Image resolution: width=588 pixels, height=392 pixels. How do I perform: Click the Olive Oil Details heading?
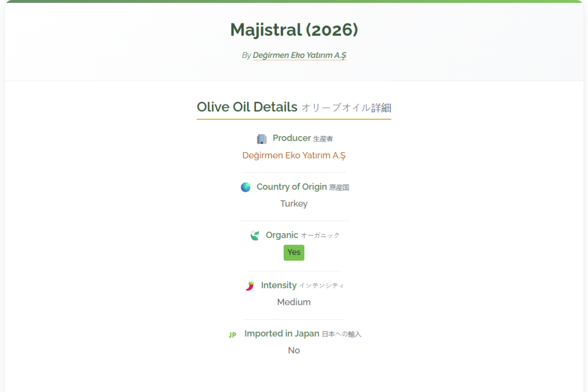(x=247, y=107)
